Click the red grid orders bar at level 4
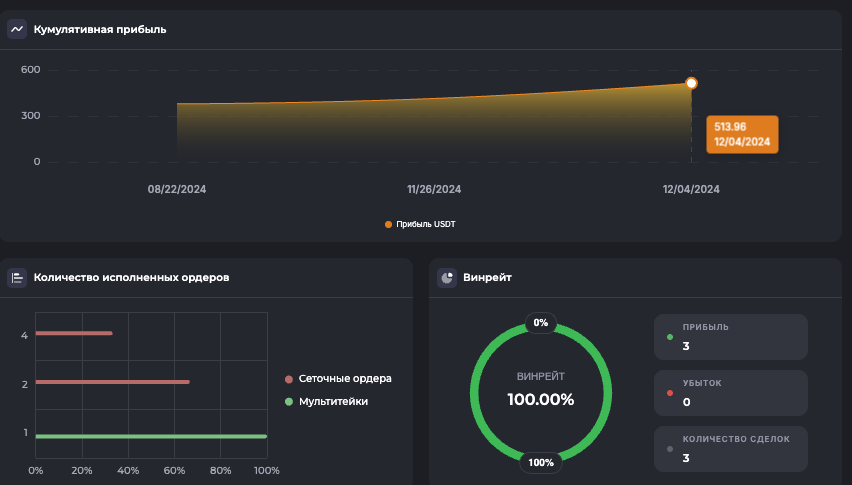 (x=73, y=333)
